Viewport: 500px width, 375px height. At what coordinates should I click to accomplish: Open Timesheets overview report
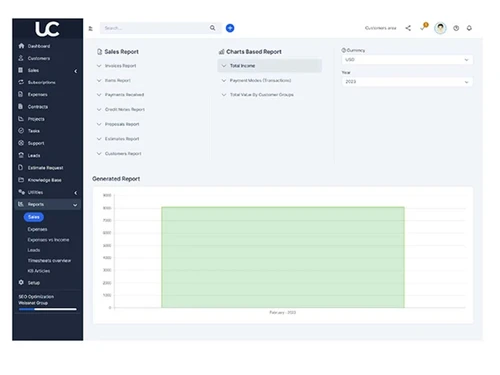[49, 260]
